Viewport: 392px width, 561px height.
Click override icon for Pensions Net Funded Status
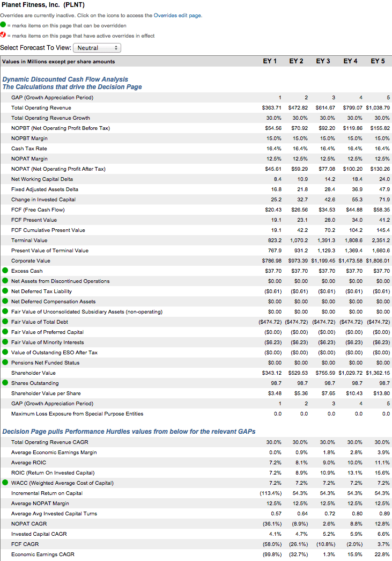5,362
